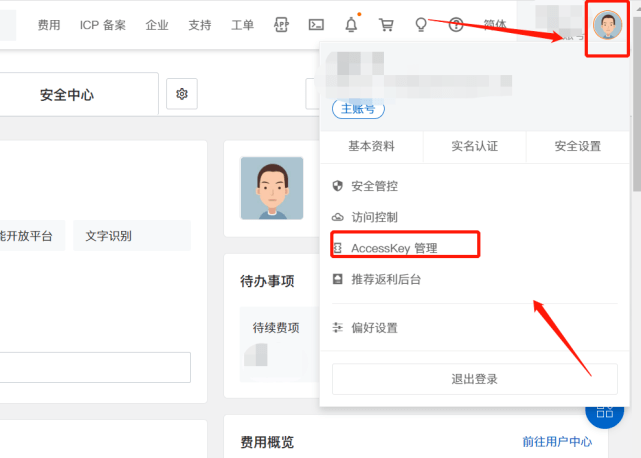Click the user avatar in the top bar
This screenshot has height=458, width=641.
[x=607, y=25]
